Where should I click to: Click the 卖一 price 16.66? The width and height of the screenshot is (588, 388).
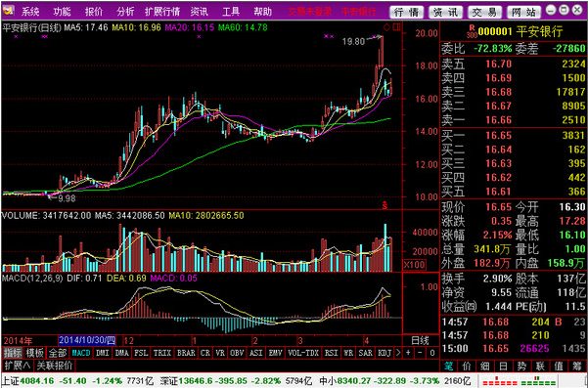(x=498, y=120)
